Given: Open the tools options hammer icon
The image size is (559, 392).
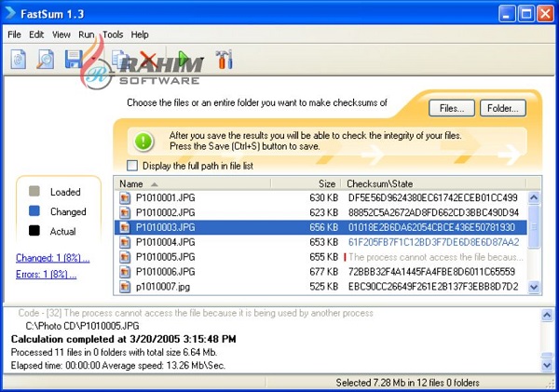Looking at the screenshot, I should (225, 60).
